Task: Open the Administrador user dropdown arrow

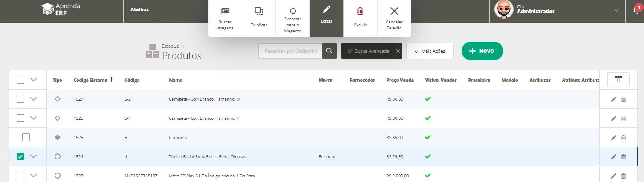Action: click(x=616, y=10)
